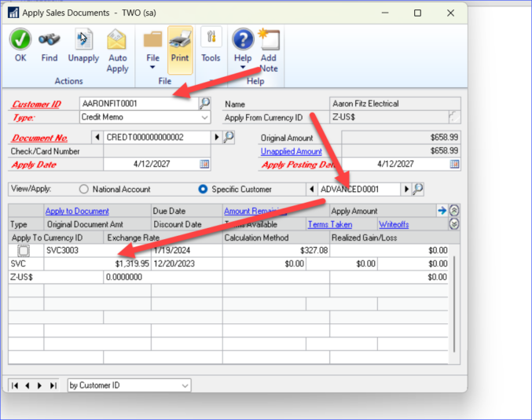Click the Auto Apply envelope icon
This screenshot has height=420, width=532.
click(x=117, y=39)
